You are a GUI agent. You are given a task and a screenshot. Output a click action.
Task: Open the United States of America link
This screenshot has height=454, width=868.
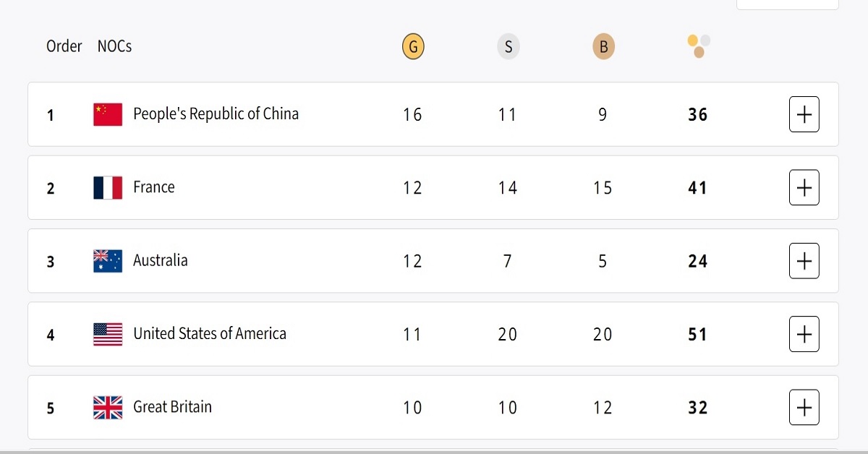210,334
